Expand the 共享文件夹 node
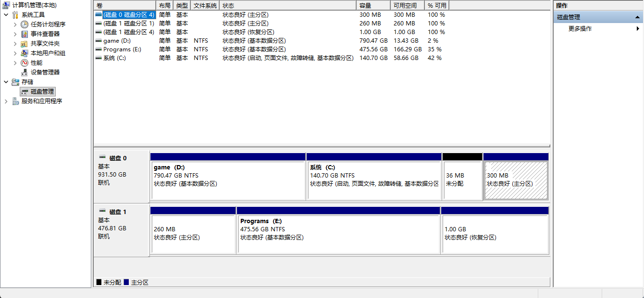 (15, 44)
